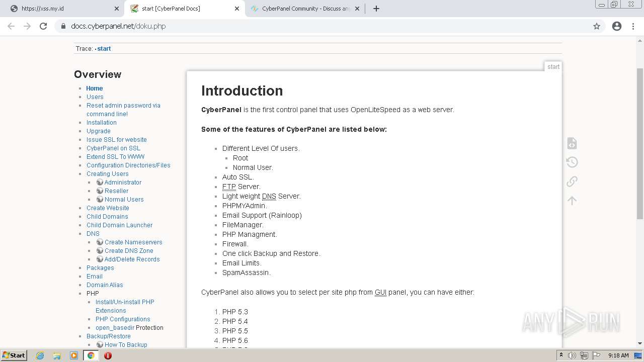Viewport: 644px width, 362px height.
Task: Click the back to top arrow icon
Action: (x=572, y=201)
